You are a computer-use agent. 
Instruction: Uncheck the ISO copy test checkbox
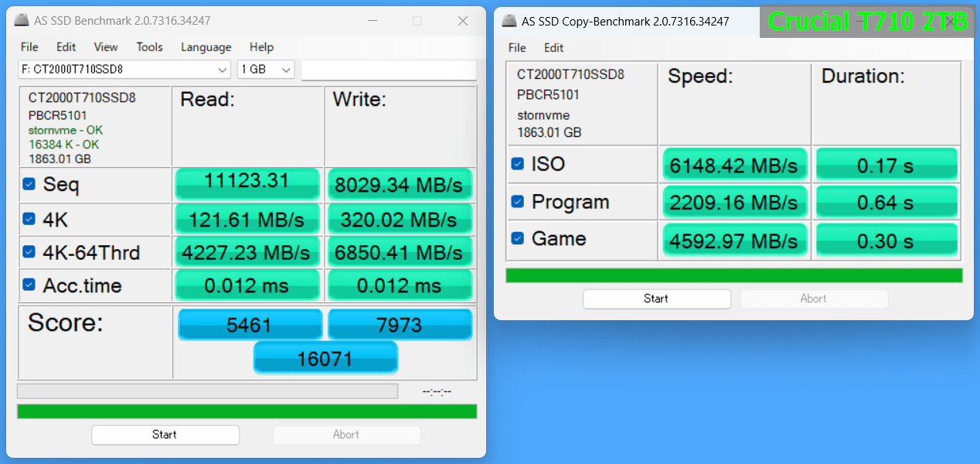(x=518, y=164)
